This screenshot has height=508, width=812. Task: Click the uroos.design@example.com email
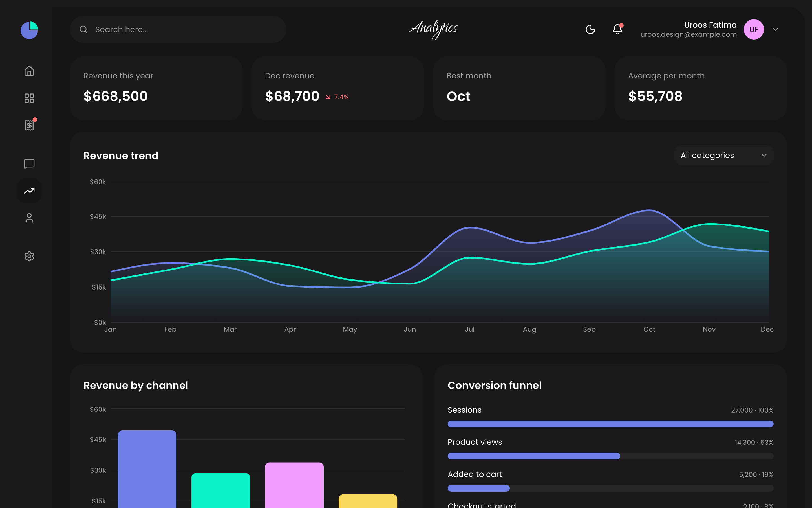click(x=689, y=34)
